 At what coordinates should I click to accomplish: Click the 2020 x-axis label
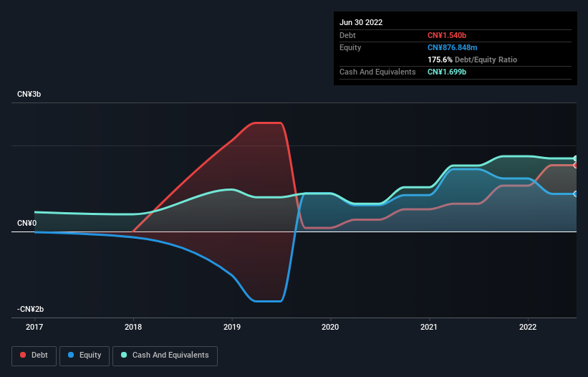tap(330, 327)
